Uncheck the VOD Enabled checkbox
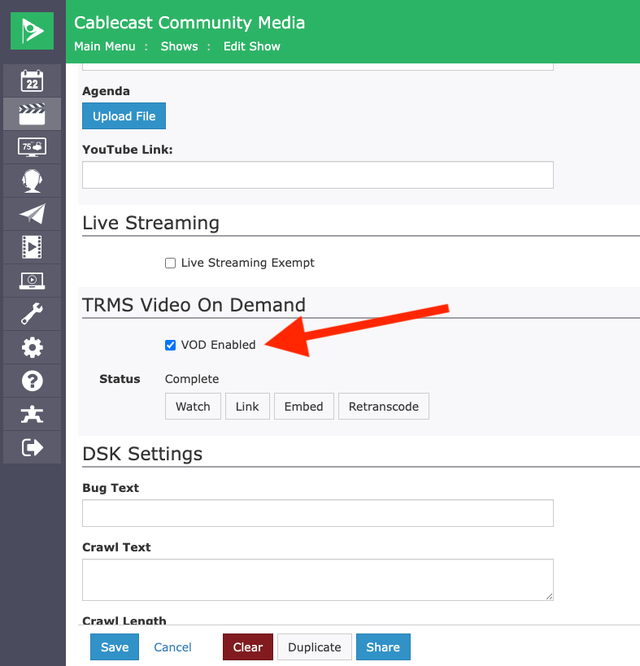The image size is (640, 666). [x=170, y=345]
